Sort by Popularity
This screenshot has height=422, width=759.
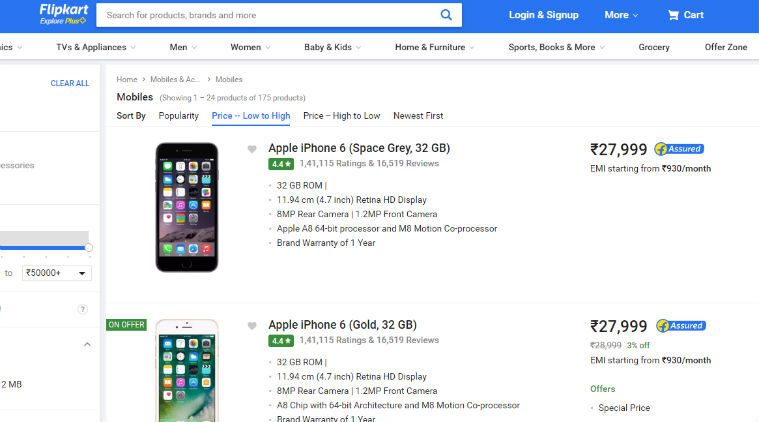click(x=179, y=116)
